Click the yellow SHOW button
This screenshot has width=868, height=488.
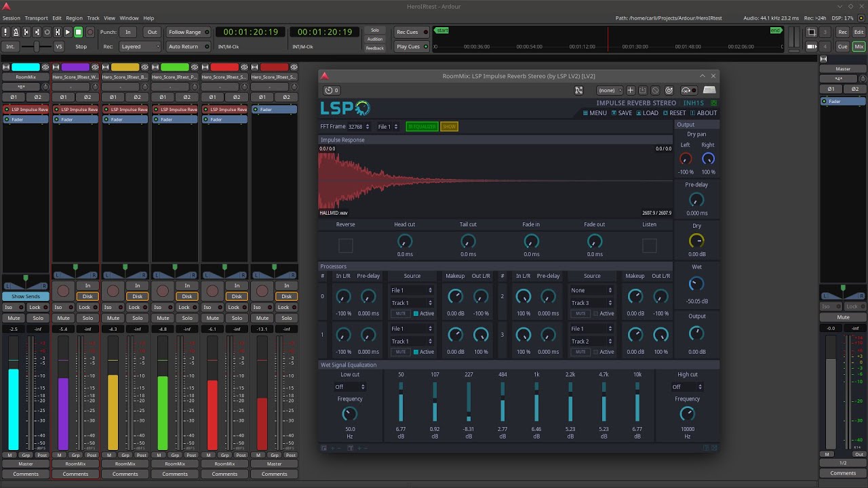[449, 127]
